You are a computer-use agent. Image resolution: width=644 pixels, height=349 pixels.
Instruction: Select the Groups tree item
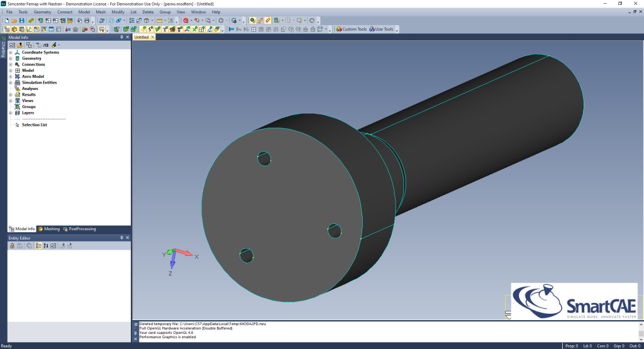coord(29,107)
